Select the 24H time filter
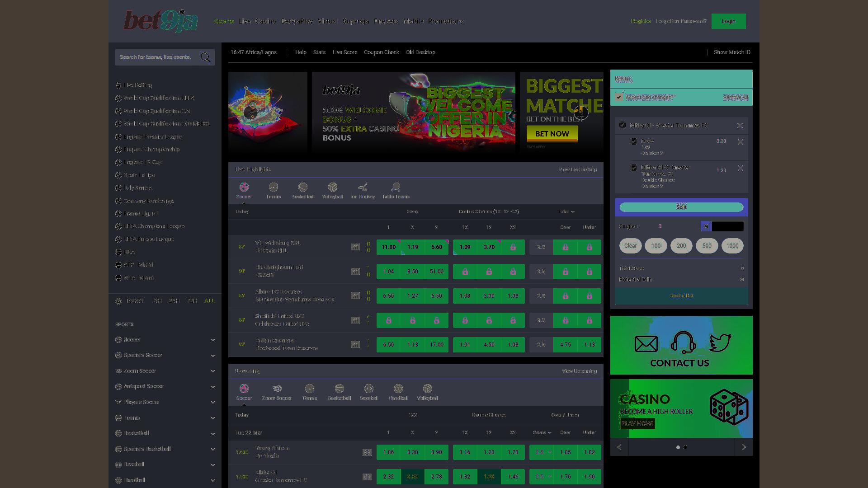The image size is (868, 488). (x=174, y=301)
